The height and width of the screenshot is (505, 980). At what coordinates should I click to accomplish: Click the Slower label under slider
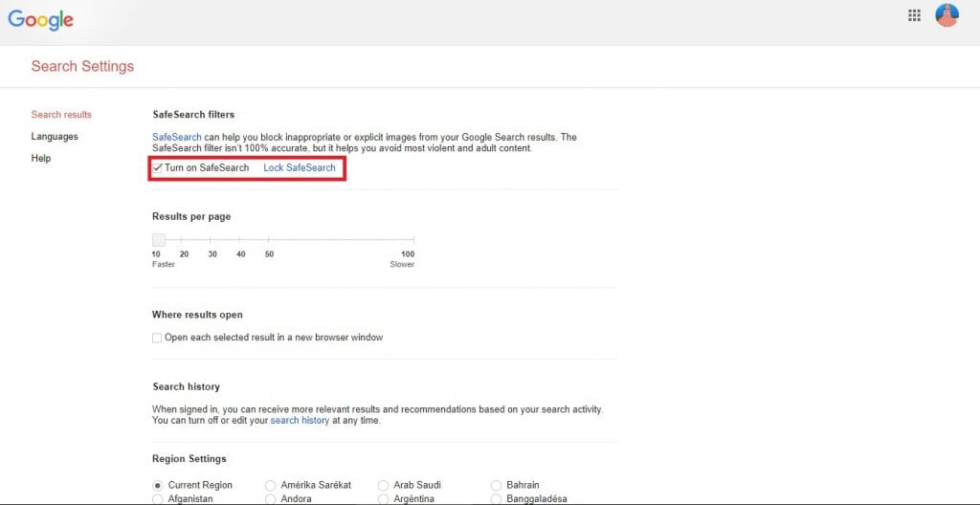[402, 264]
